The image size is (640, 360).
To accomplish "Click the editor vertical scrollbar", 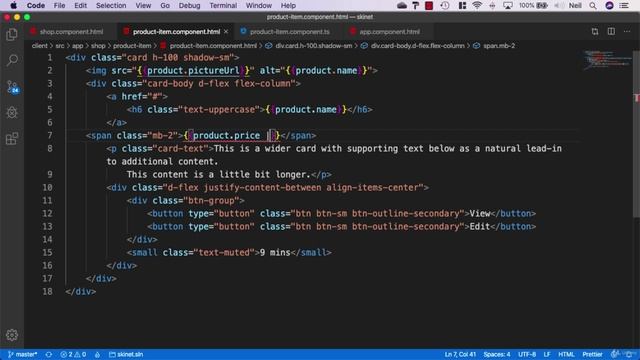I will click(636, 135).
